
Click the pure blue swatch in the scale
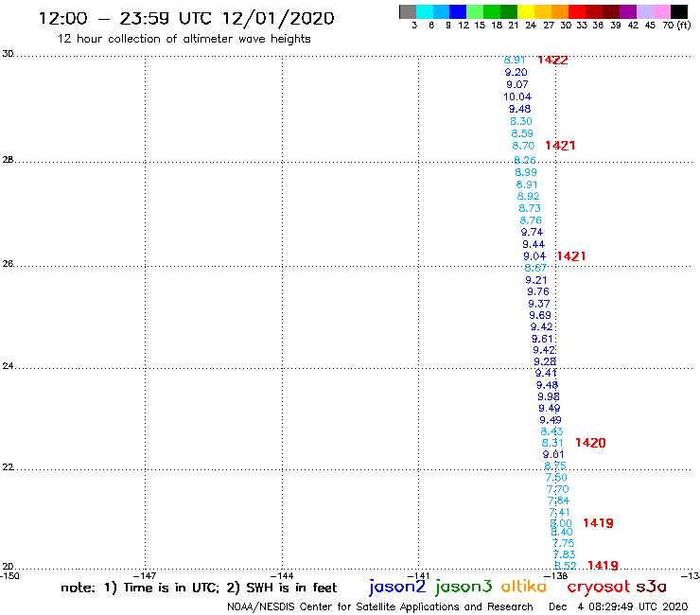point(458,11)
